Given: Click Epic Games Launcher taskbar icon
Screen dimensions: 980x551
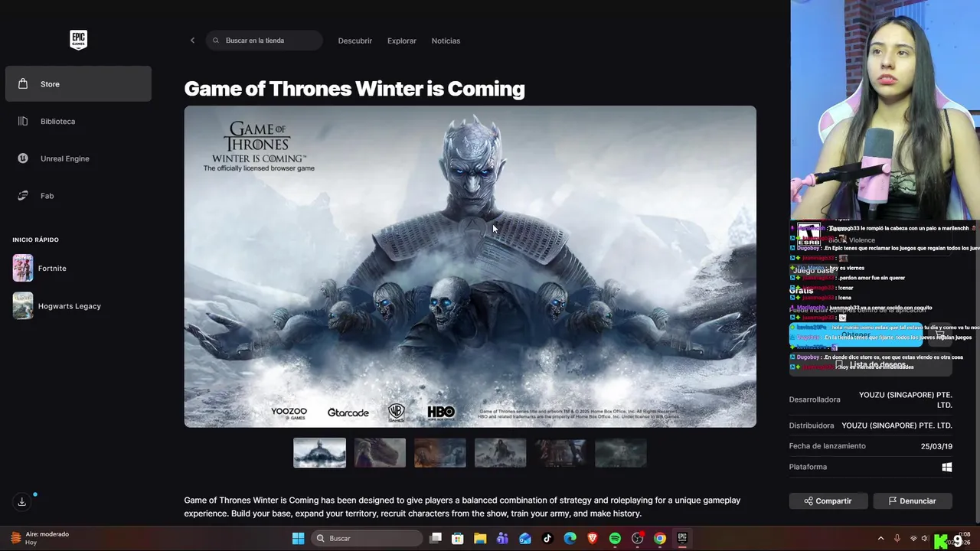Looking at the screenshot, I should (x=682, y=539).
